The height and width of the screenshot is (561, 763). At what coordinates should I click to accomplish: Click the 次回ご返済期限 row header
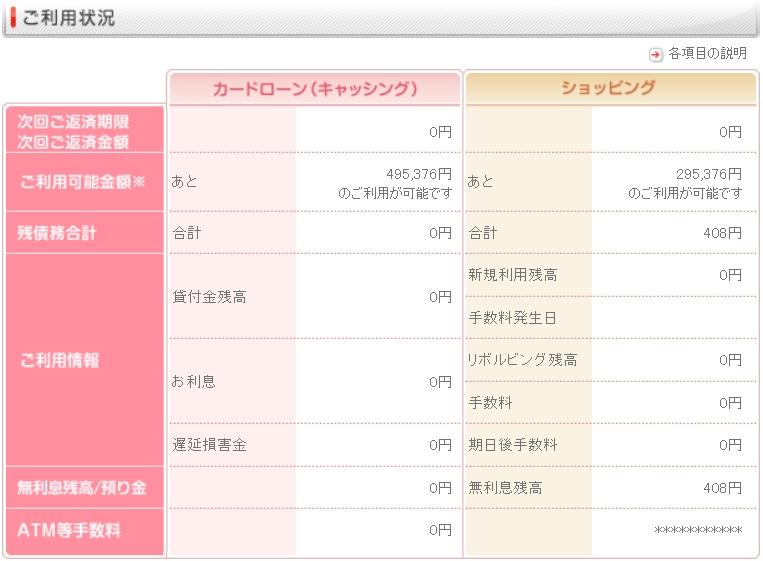tap(74, 121)
